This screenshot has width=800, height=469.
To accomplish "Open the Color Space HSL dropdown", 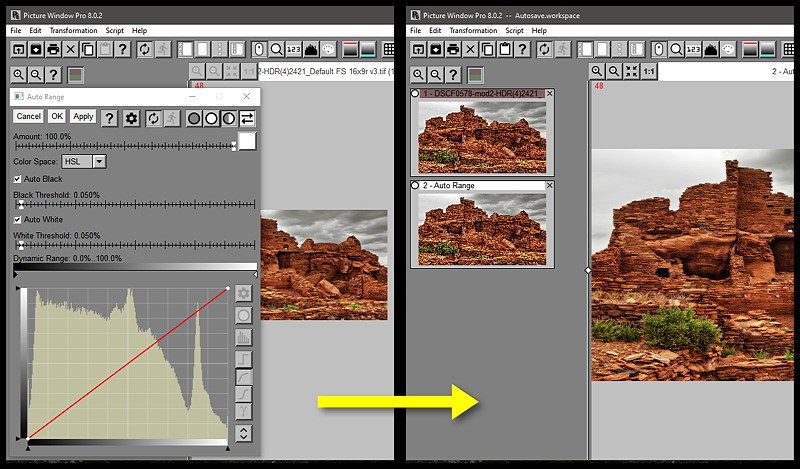I will pos(99,161).
